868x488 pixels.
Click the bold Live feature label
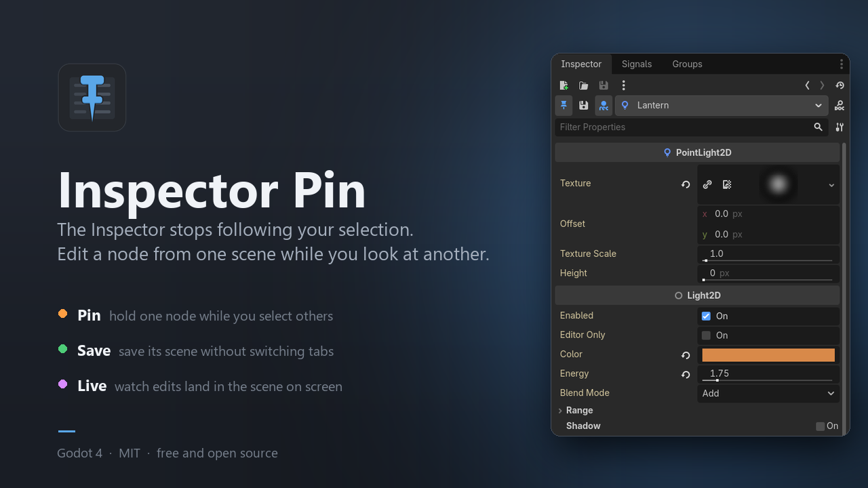(92, 386)
